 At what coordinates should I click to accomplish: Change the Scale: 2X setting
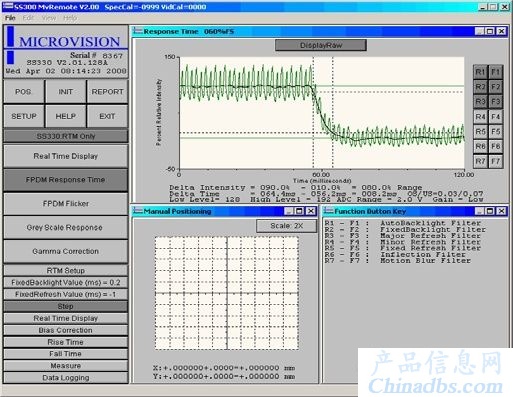click(x=286, y=226)
